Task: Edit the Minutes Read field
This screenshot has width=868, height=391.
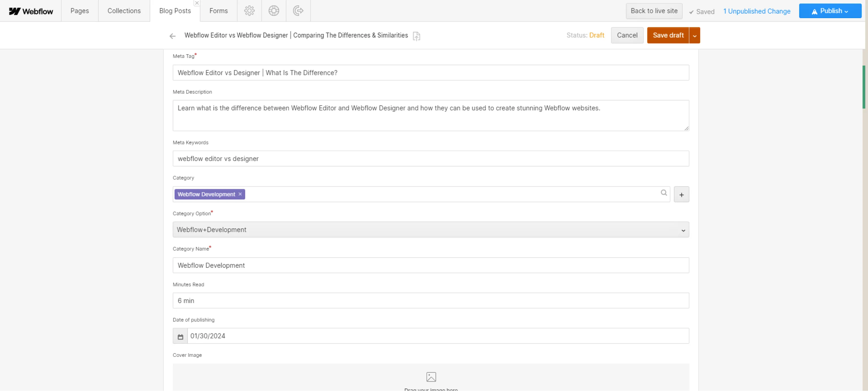Action: (x=431, y=301)
